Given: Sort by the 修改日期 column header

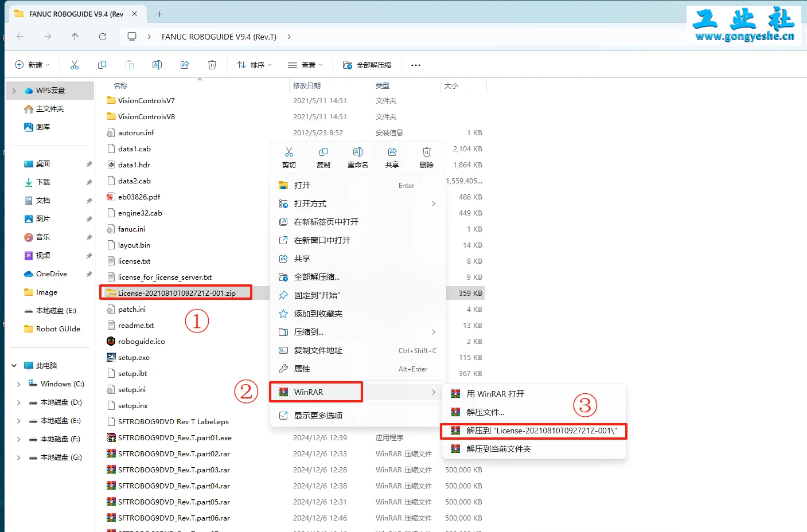Looking at the screenshot, I should point(307,86).
